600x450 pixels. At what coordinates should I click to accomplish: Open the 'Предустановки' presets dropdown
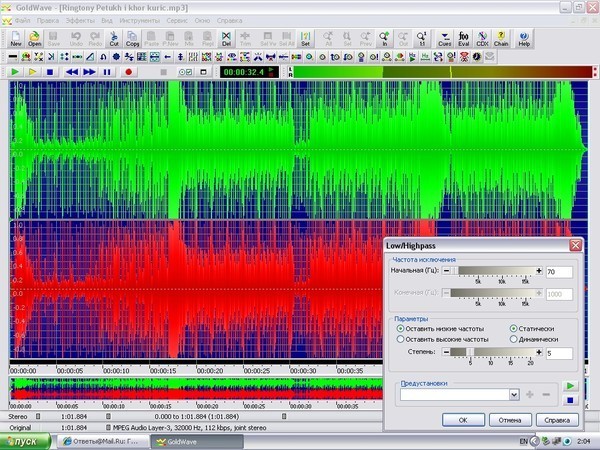[x=514, y=395]
